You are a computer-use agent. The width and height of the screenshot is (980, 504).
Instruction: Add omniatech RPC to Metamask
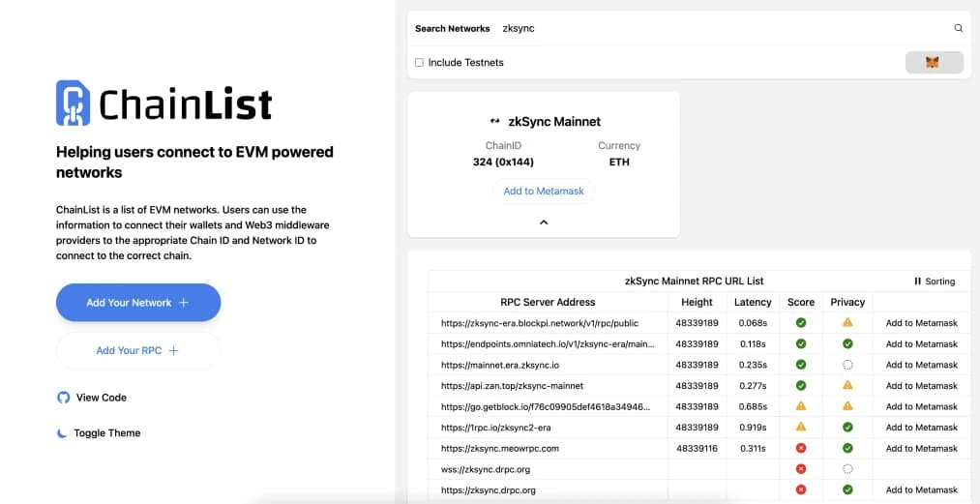[x=921, y=344]
